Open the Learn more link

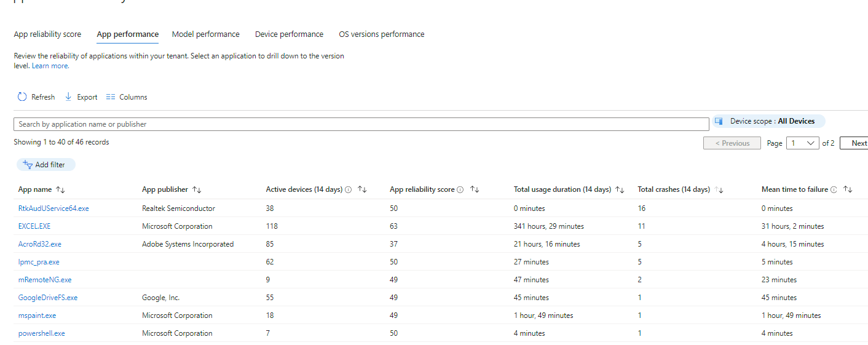click(50, 66)
